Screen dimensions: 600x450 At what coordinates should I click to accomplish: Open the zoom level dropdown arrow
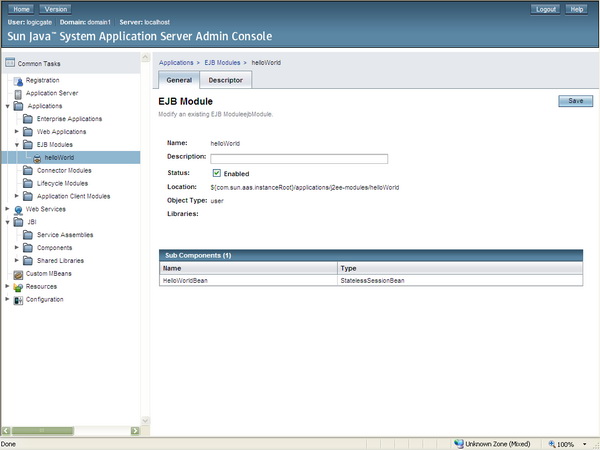click(584, 444)
